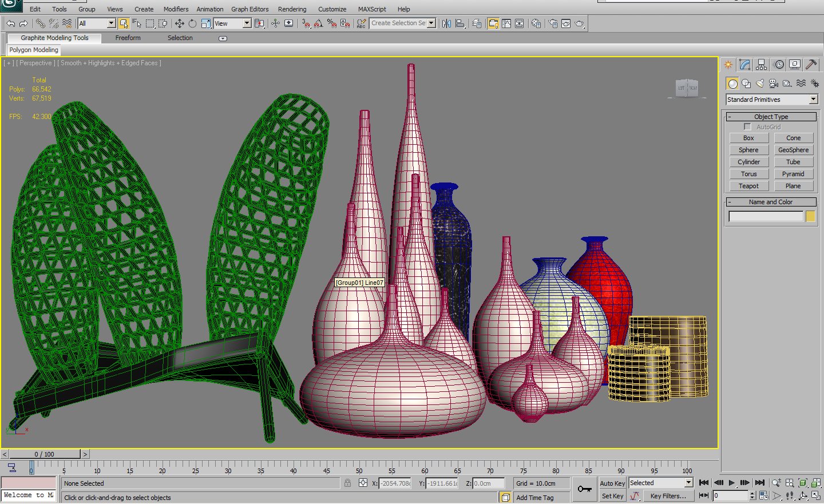This screenshot has width=824, height=504.
Task: Select the Lights creation category icon
Action: pos(759,84)
